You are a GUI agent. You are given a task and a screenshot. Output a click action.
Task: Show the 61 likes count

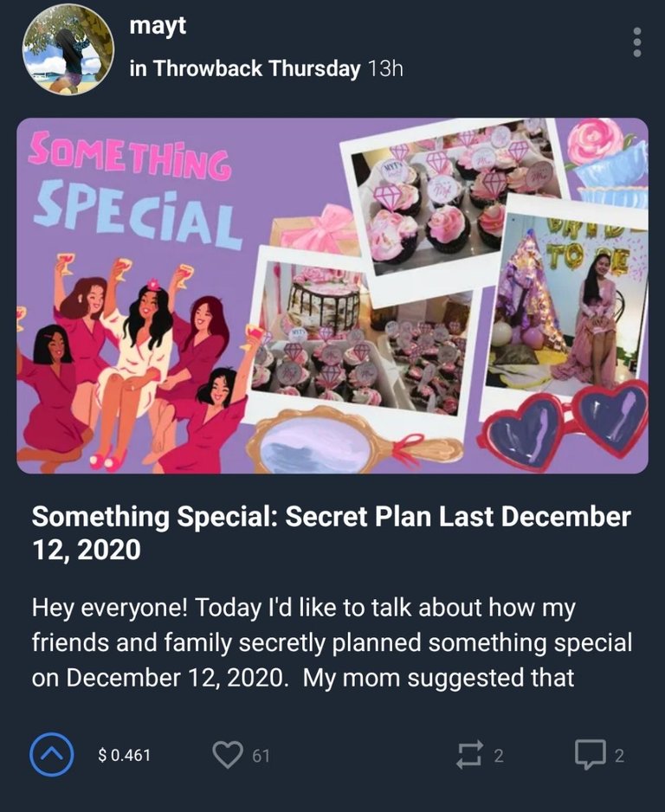[261, 756]
